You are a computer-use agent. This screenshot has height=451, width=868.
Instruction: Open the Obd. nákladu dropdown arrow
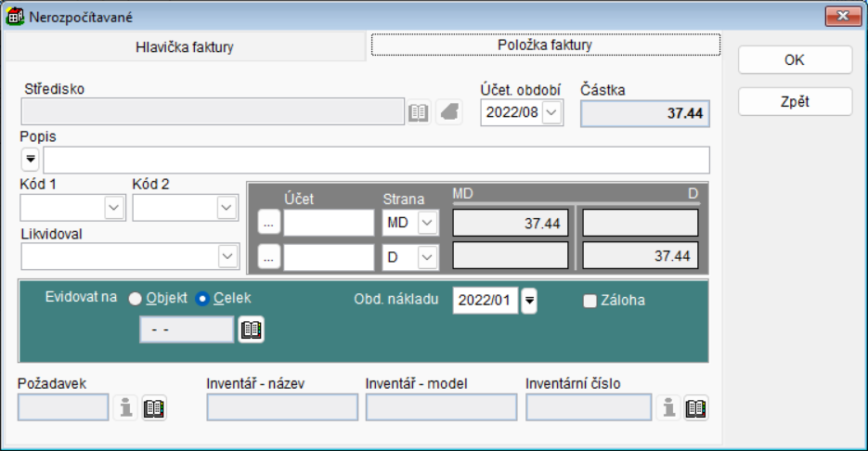tap(529, 301)
